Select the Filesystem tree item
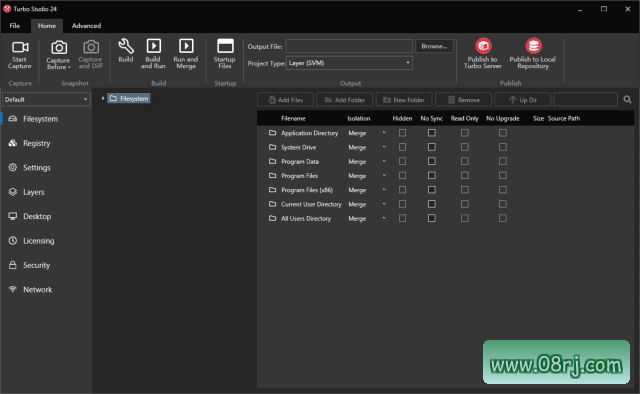The height and width of the screenshot is (394, 640). pos(129,98)
